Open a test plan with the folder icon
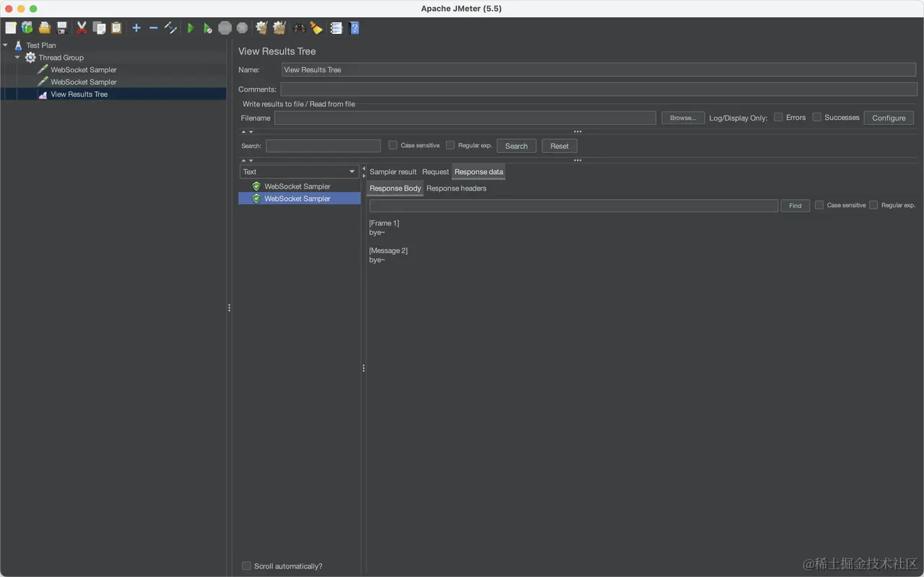924x577 pixels. point(43,27)
